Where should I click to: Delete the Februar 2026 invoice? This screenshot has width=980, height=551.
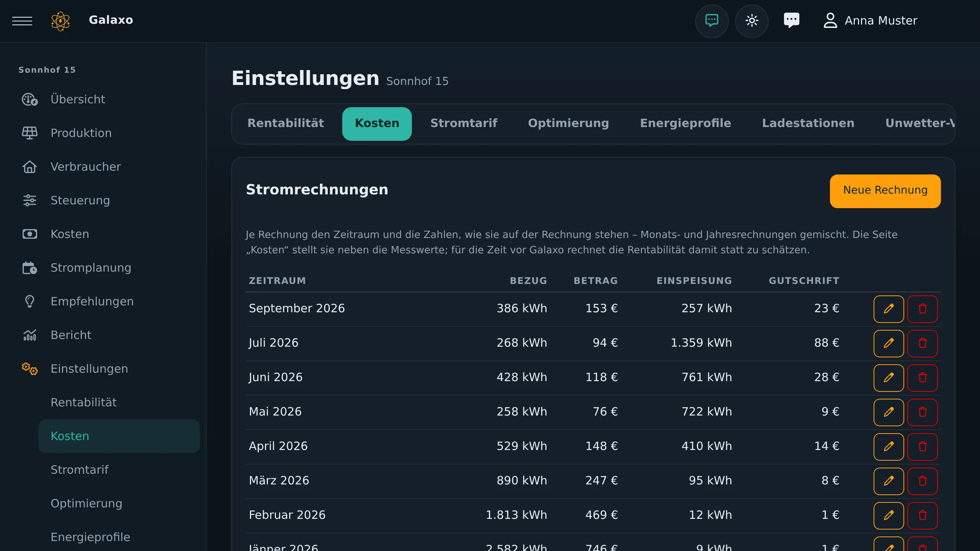click(x=922, y=515)
